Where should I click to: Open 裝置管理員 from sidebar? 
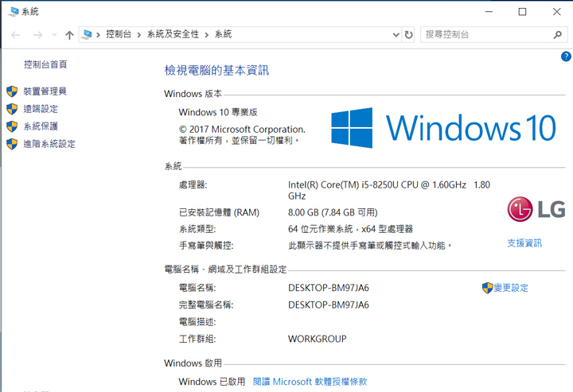(45, 91)
